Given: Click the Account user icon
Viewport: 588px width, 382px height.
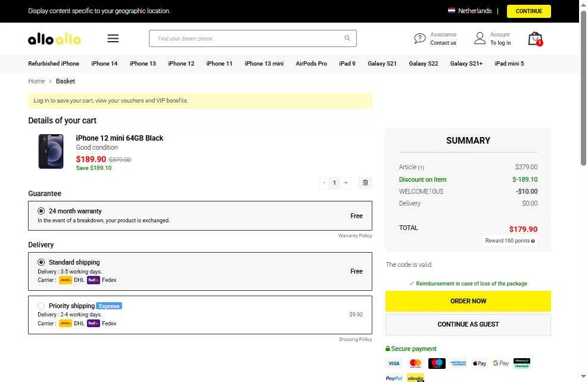Looking at the screenshot, I should (x=480, y=38).
